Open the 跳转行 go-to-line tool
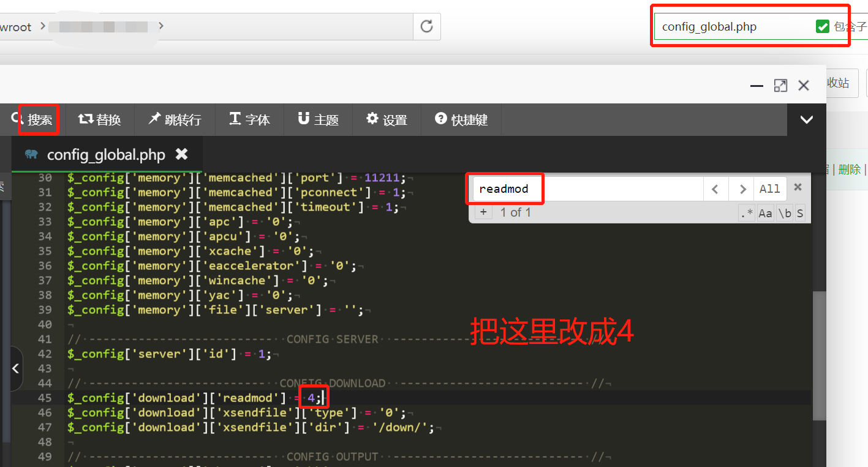 (175, 119)
